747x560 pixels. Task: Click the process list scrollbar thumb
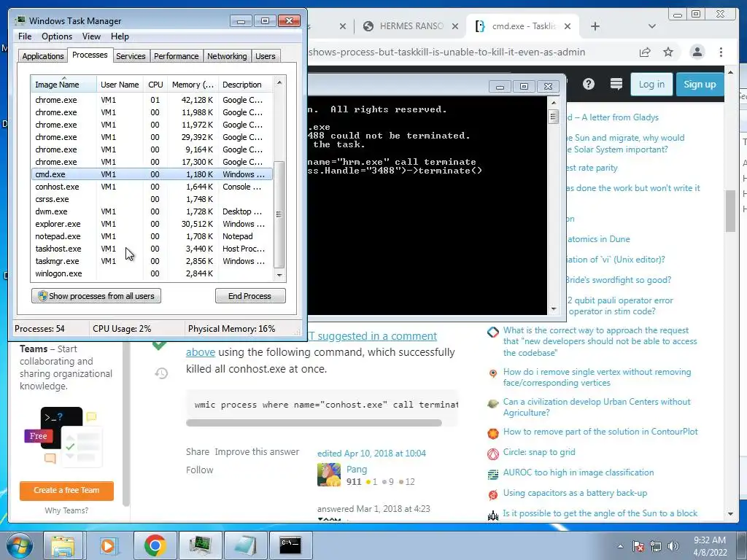point(279,214)
